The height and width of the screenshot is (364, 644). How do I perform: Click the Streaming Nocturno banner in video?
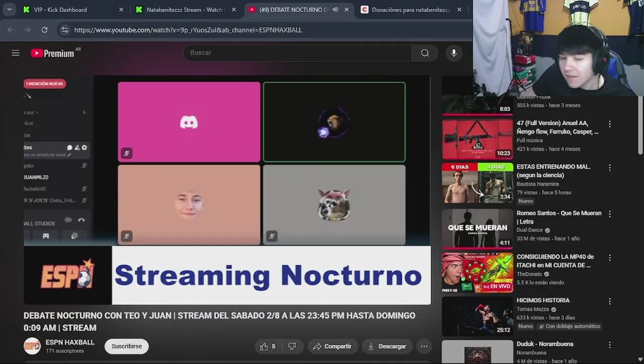[271, 276]
